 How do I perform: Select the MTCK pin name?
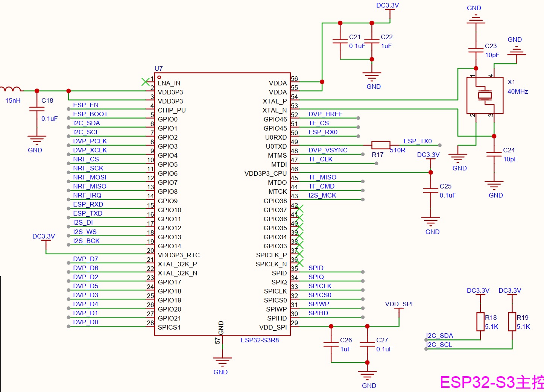coord(278,191)
